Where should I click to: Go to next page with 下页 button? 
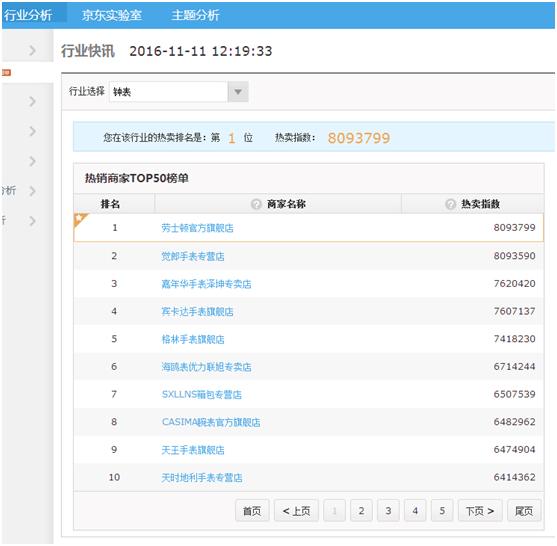[x=480, y=511]
